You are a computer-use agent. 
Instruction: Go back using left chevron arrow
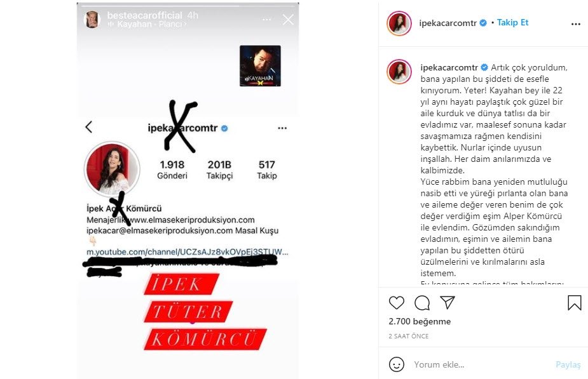89,127
